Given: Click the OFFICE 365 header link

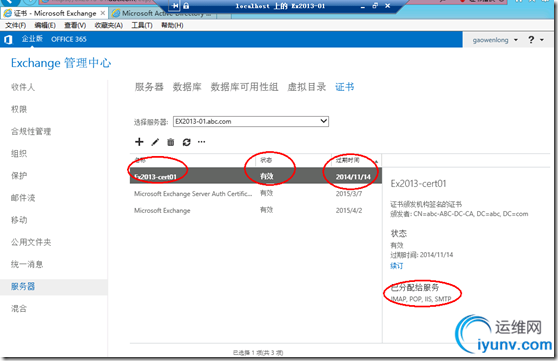Looking at the screenshot, I should [x=69, y=39].
